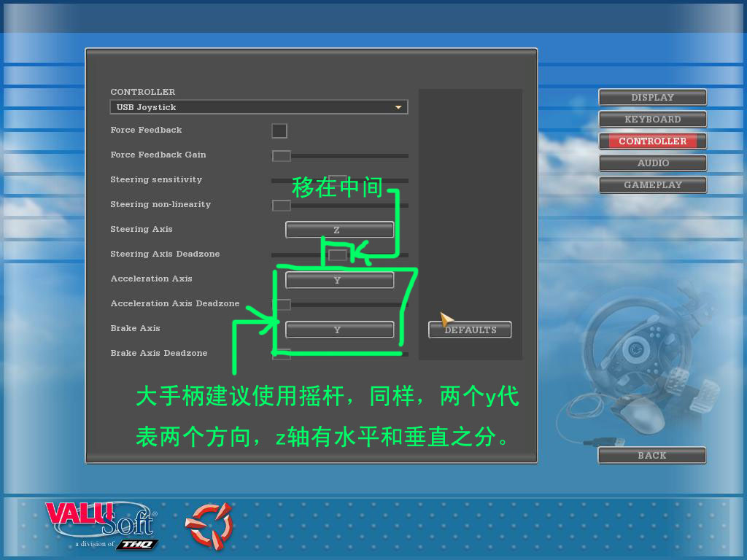Click the controller dropdown arrow
The image size is (747, 560).
[398, 107]
